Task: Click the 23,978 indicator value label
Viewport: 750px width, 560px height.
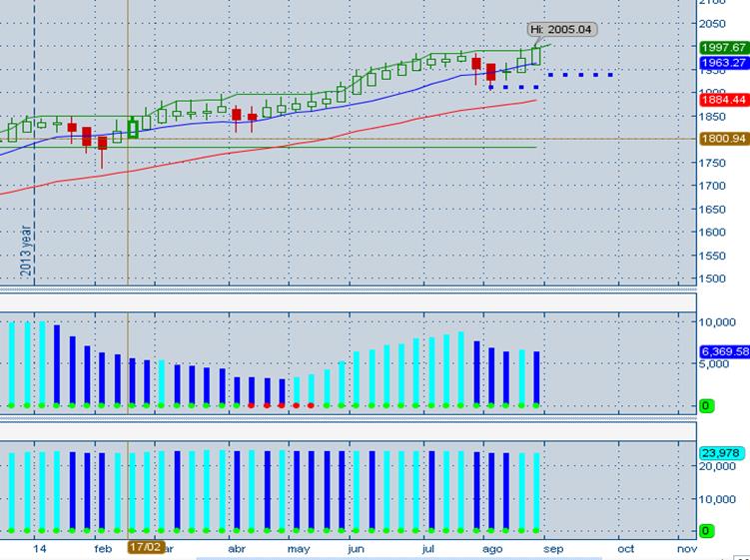Action: [722, 453]
